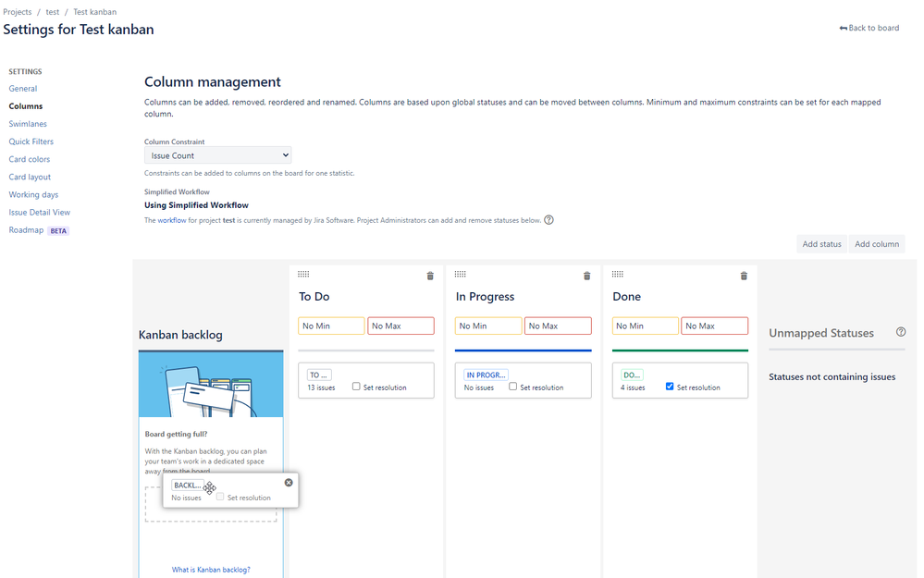924x578 pixels.
Task: Delete the Done column via trash icon
Action: [744, 276]
